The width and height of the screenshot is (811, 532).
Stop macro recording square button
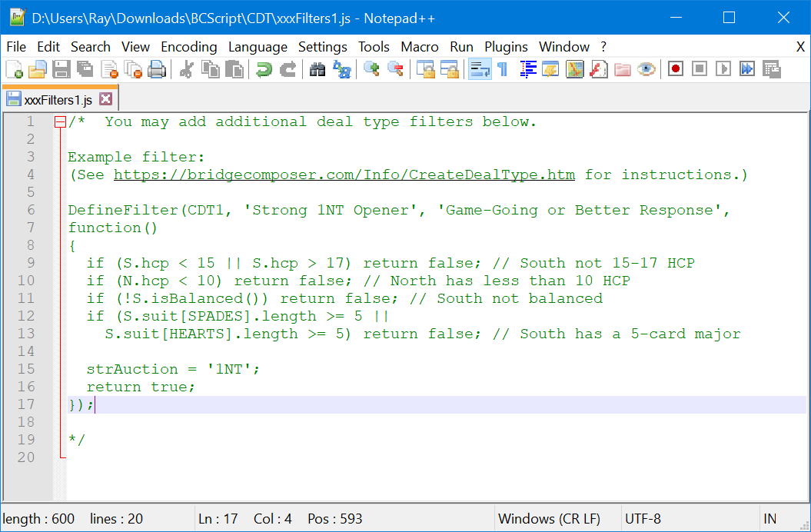(700, 69)
